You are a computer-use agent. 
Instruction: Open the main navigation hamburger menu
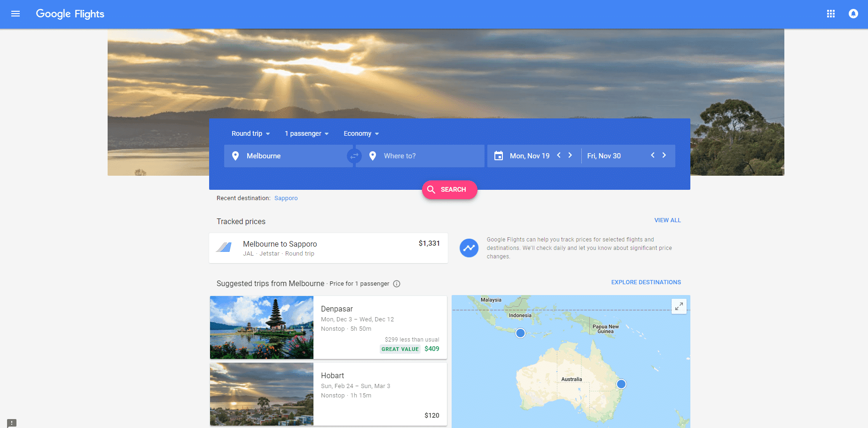[16, 14]
